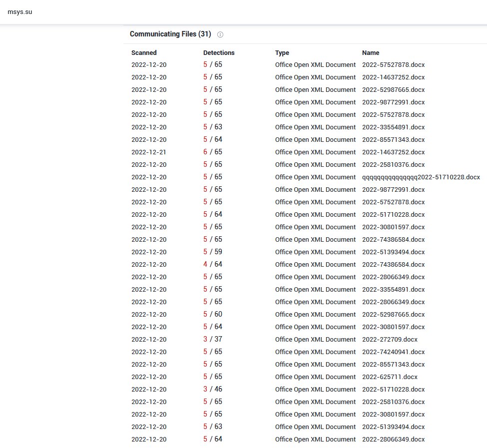The height and width of the screenshot is (448, 487).
Task: Click the 3 / 46 detections value
Action: [213, 389]
